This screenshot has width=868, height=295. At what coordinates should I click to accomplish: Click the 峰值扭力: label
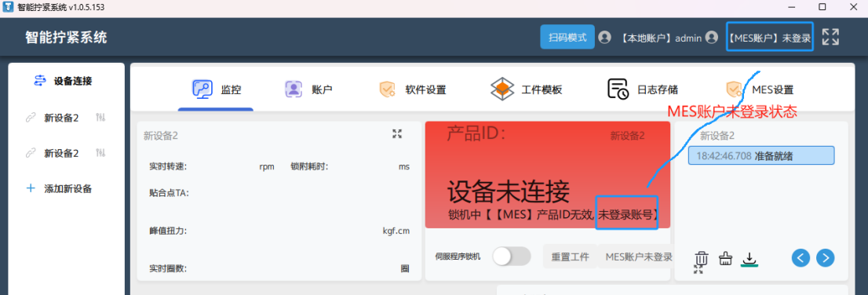[168, 231]
